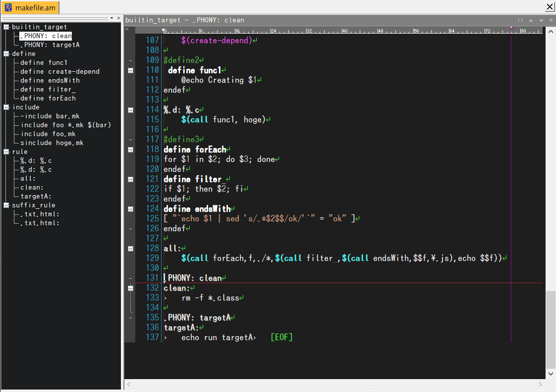Click 'builtin_target - .PHONY: clean' breadcrumb text
Viewport: 556px width, 392px height.
pos(185,20)
